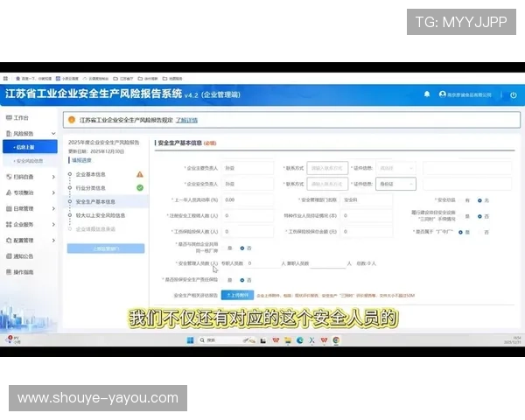This screenshot has height=420, width=525.
Task: Switch to Chrome in the taskbar
Action: tap(336, 340)
